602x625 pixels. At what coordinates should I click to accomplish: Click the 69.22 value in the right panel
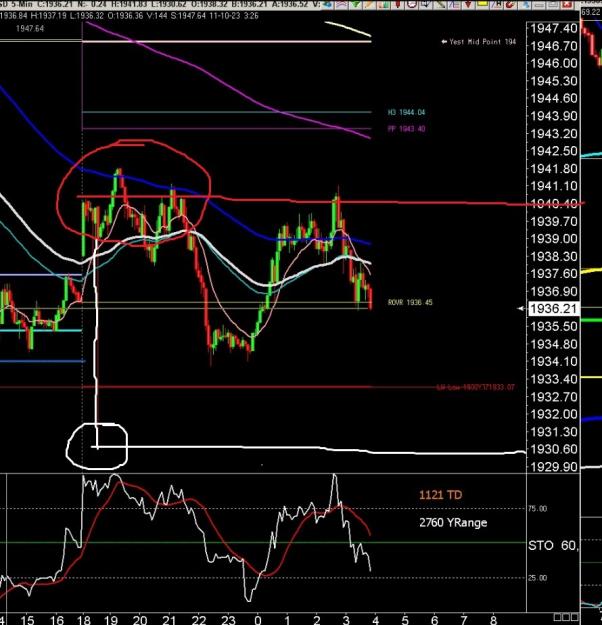click(x=591, y=12)
